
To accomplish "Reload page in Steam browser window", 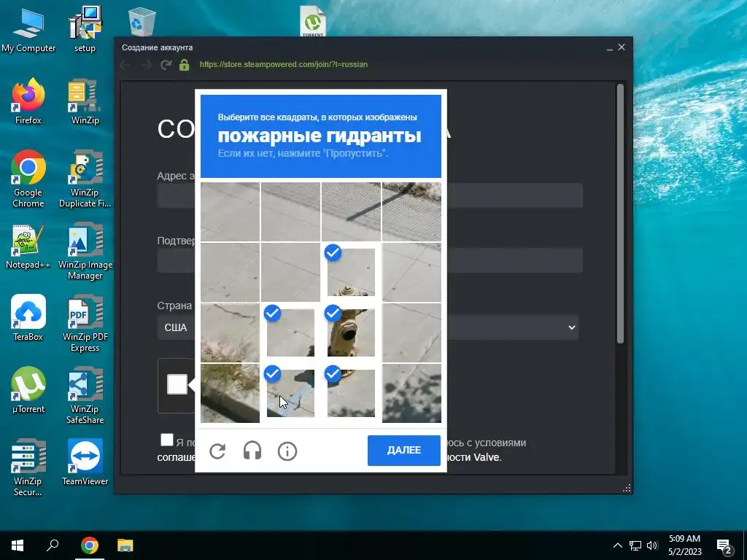I will point(166,65).
